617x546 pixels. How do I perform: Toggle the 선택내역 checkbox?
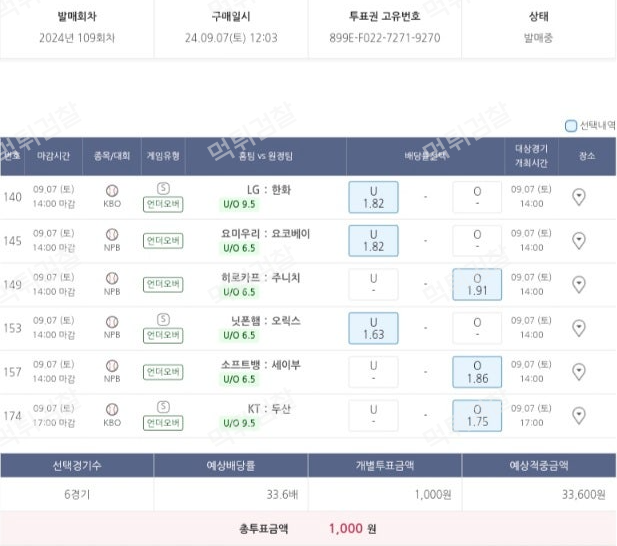pyautogui.click(x=571, y=126)
